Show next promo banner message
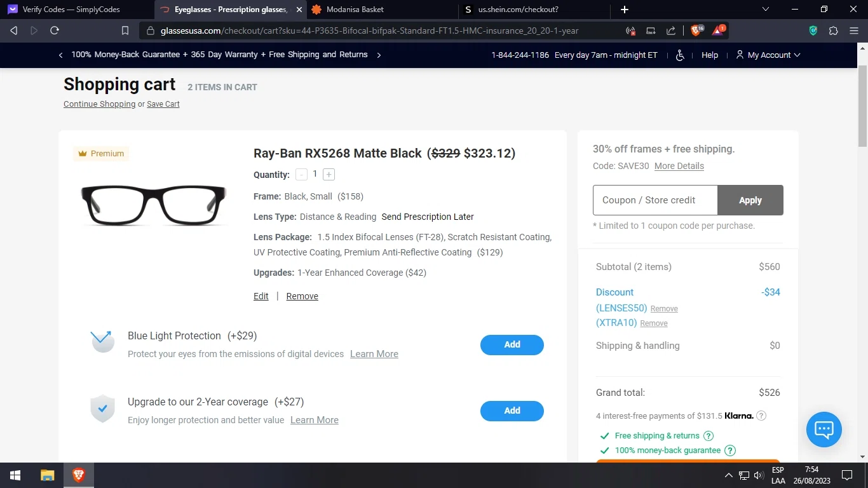Image resolution: width=868 pixels, height=488 pixels. point(379,55)
